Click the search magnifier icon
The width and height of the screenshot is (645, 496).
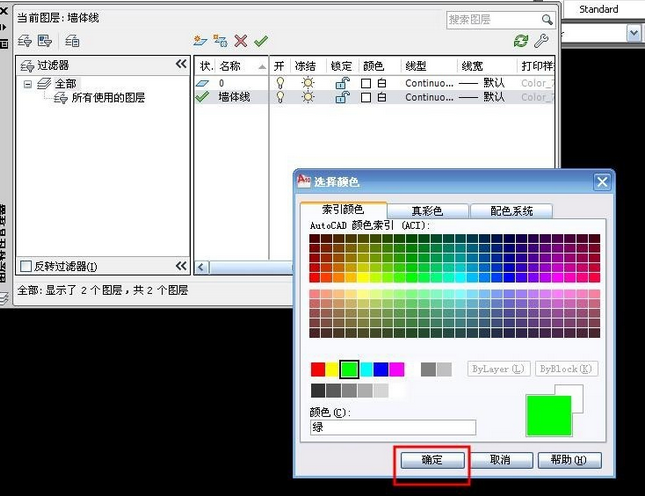pyautogui.click(x=547, y=20)
